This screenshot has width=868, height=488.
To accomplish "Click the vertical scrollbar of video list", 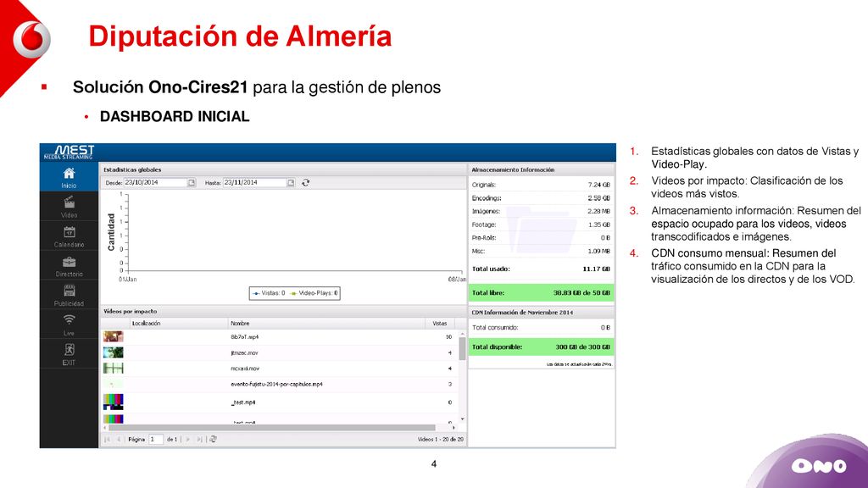I will (462, 348).
